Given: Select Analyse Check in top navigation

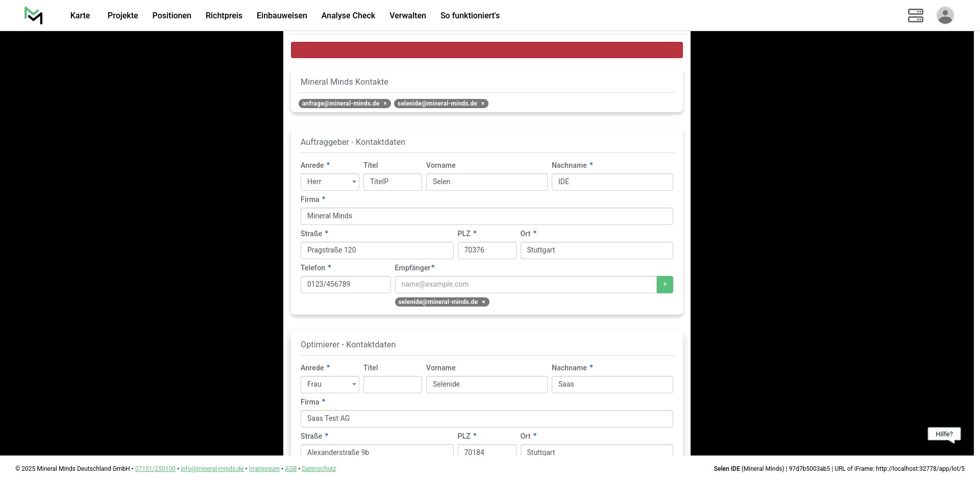Looking at the screenshot, I should coord(348,16).
